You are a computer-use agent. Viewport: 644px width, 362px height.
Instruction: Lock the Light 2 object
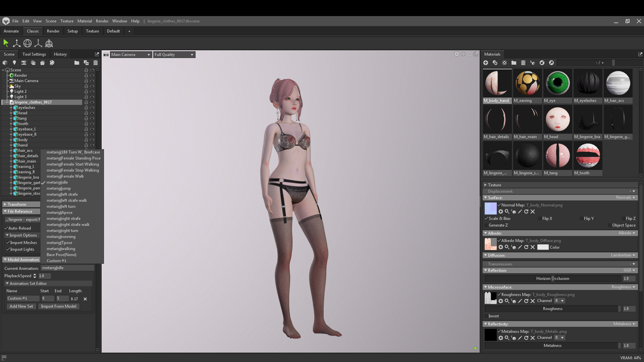[x=86, y=91]
